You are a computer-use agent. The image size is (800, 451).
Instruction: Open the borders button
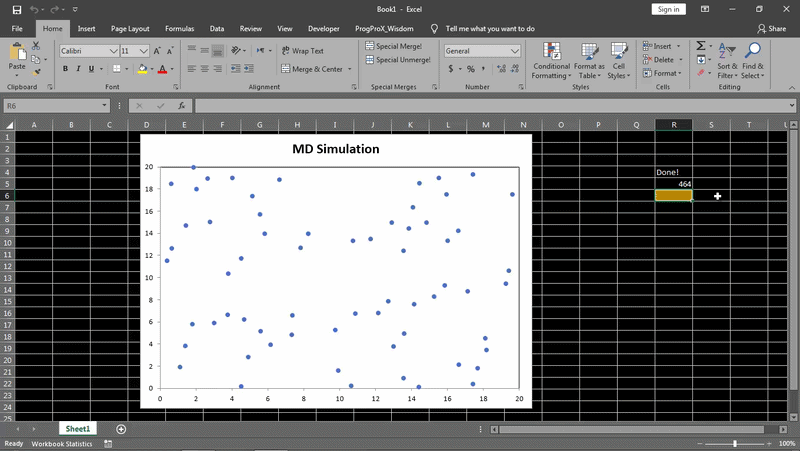pos(117,68)
